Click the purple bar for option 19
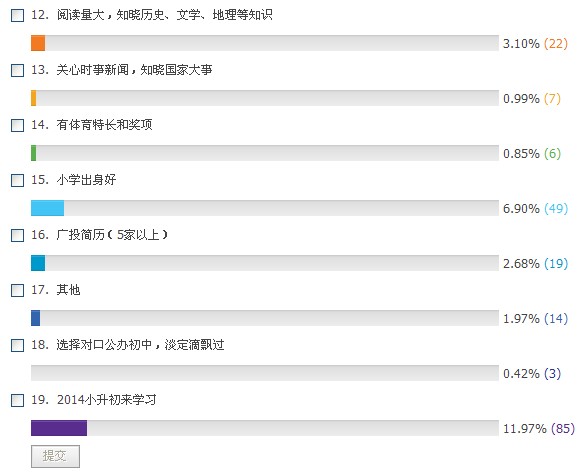Screen dimensions: 579x472 pos(59,428)
